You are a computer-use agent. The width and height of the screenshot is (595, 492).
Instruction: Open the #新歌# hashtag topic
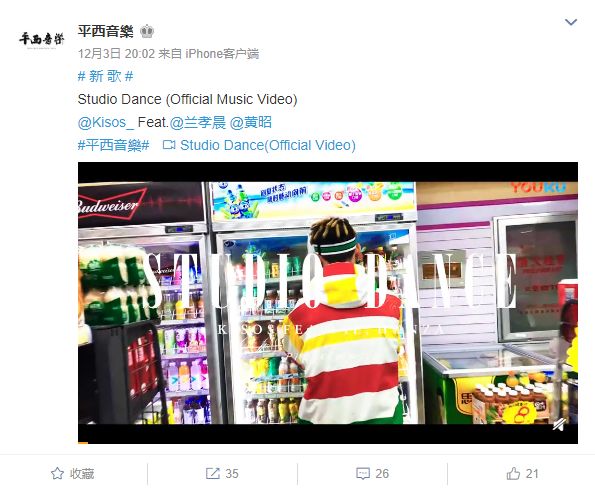point(105,76)
